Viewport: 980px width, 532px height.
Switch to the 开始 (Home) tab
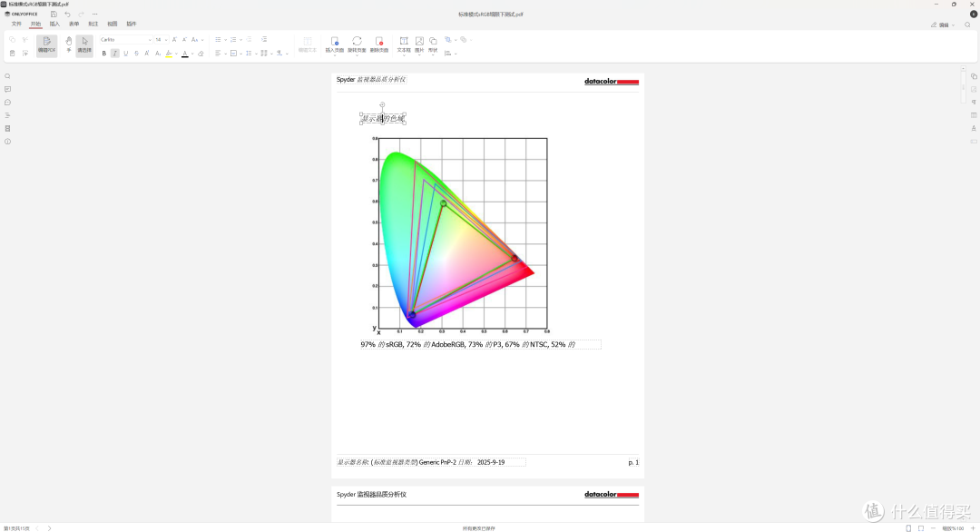click(x=35, y=24)
